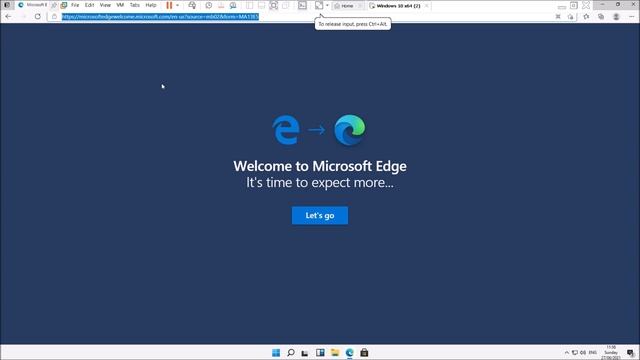Toggle full screen mode icon
The image size is (640, 360).
pos(319,5)
